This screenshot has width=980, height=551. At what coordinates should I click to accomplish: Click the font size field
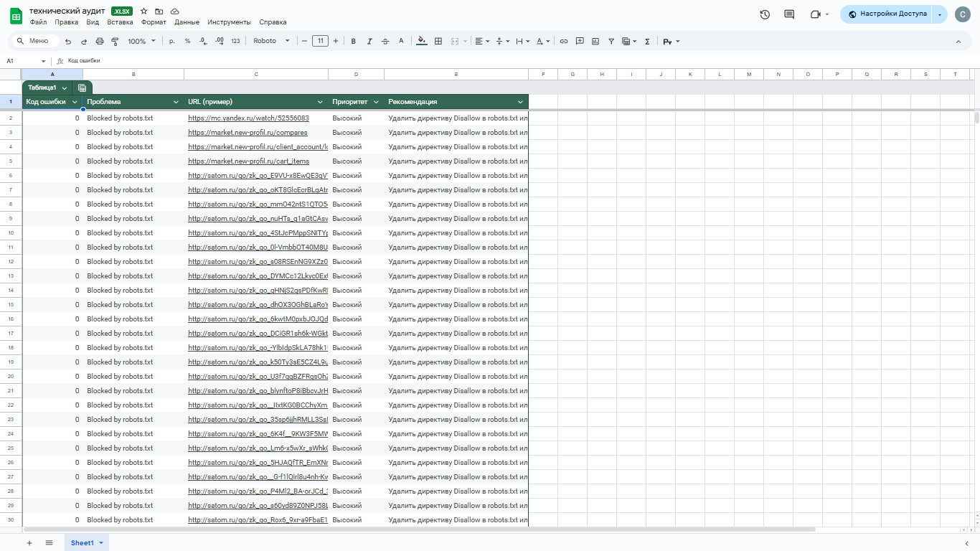coord(320,42)
